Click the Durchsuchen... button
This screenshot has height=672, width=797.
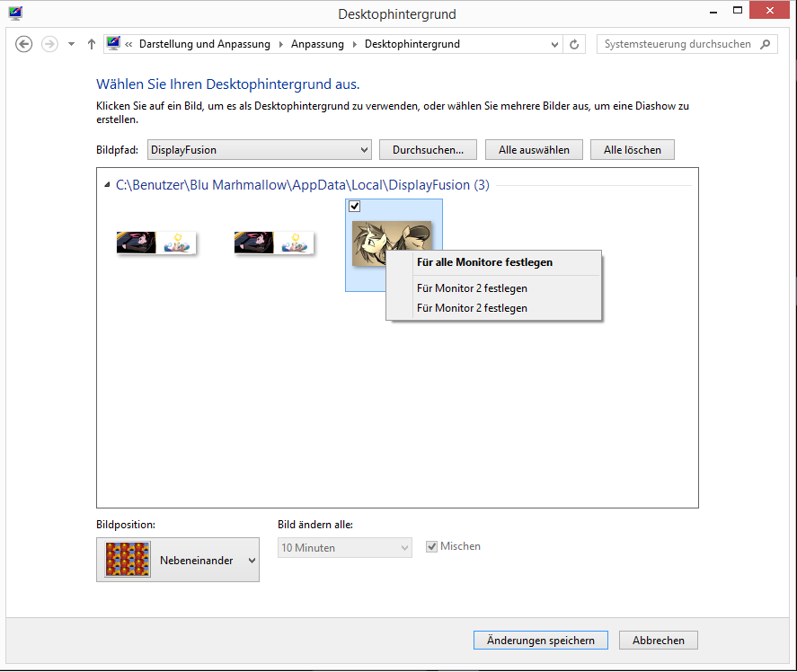pos(428,150)
